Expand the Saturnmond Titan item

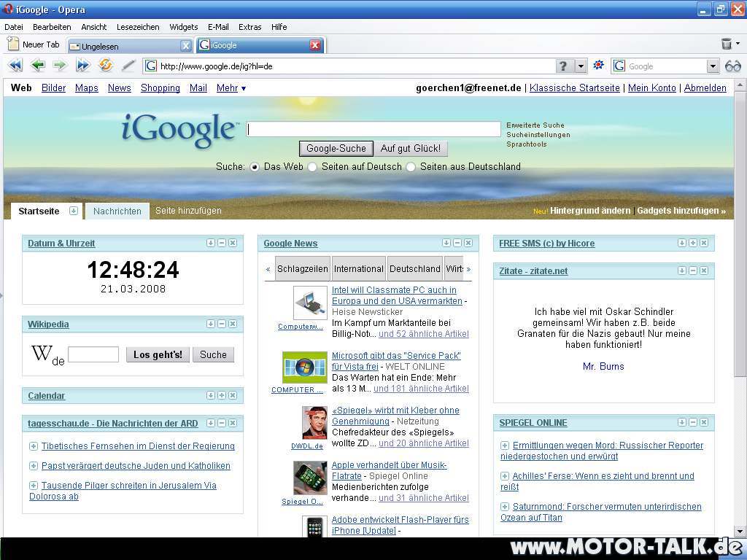click(505, 506)
